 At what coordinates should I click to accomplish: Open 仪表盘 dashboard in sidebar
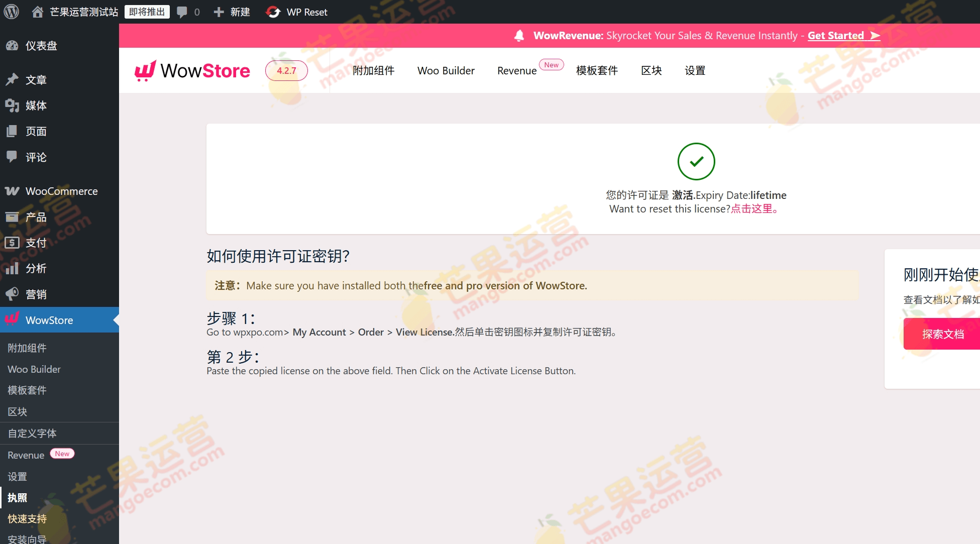[x=41, y=46]
